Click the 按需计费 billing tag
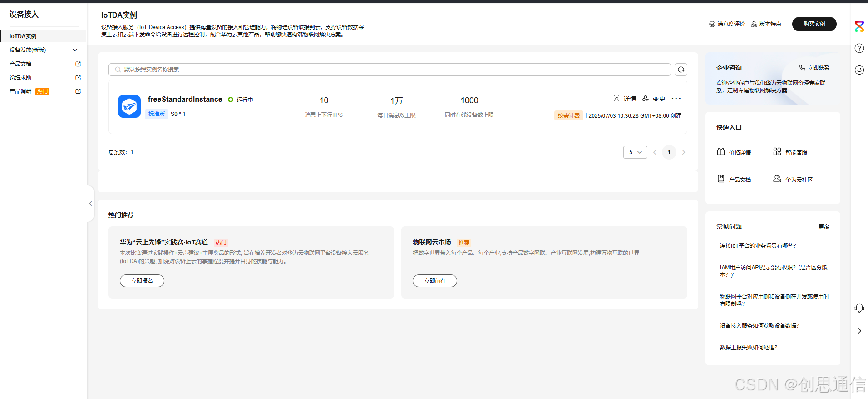Screen dimensions: 868x399 click(569, 115)
